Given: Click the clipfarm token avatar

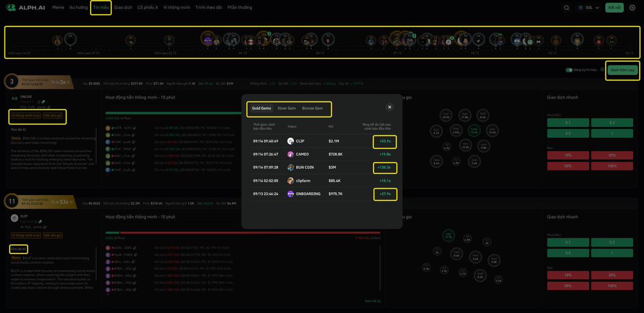Looking at the screenshot, I should tap(291, 181).
